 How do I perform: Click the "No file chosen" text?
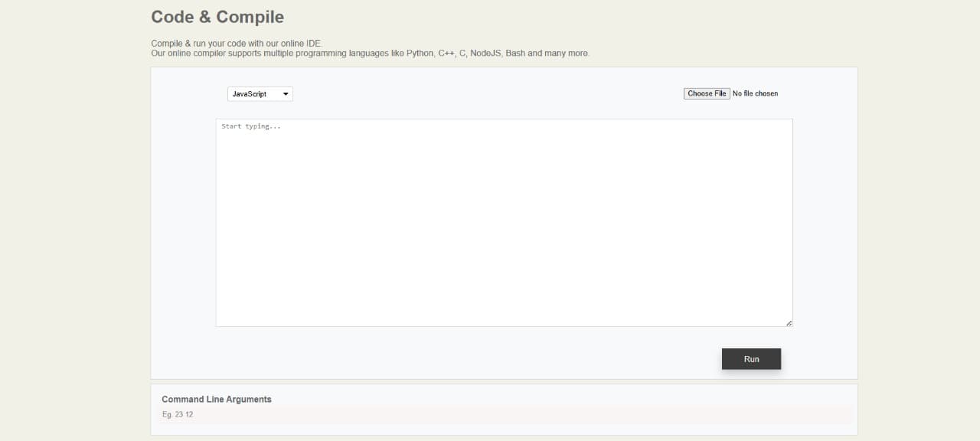point(755,93)
